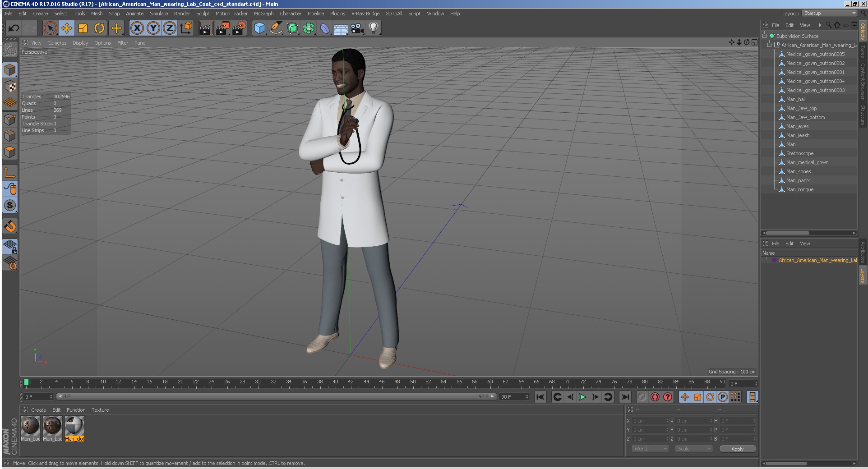Click Object Manager horizontal scrollbar
This screenshot has width=868, height=469.
[809, 233]
